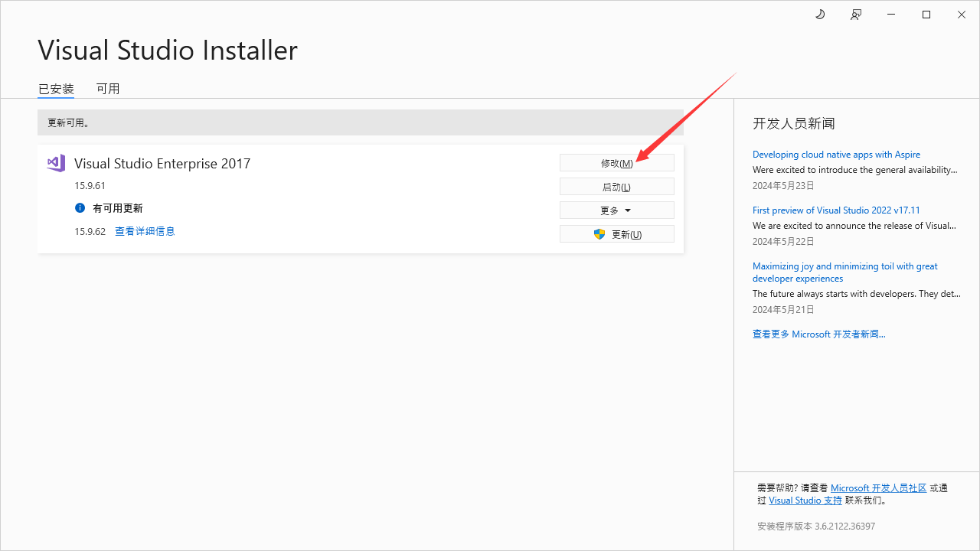This screenshot has height=551, width=980.
Task: Click the Visual Studio Enterprise 2017 logo
Action: point(56,163)
